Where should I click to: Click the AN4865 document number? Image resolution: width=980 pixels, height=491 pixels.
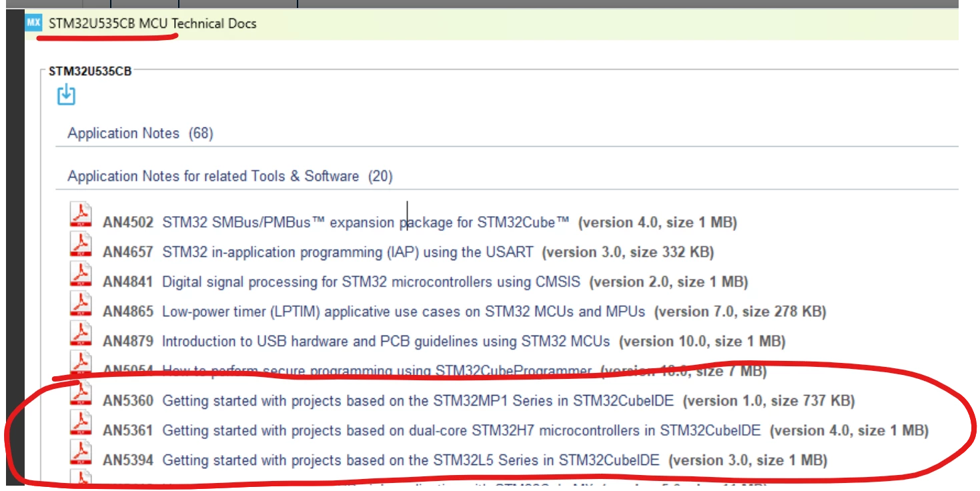[128, 312]
